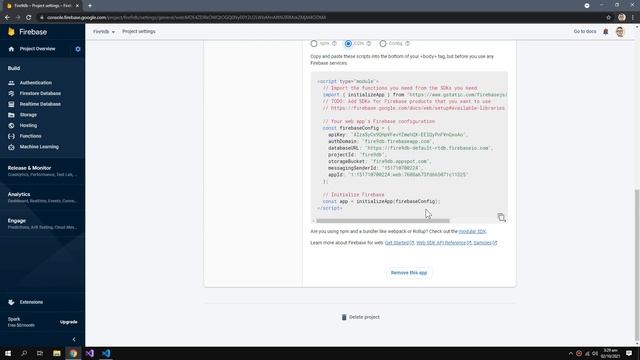This screenshot has height=360, width=640.
Task: Open Functions section
Action: click(30, 136)
